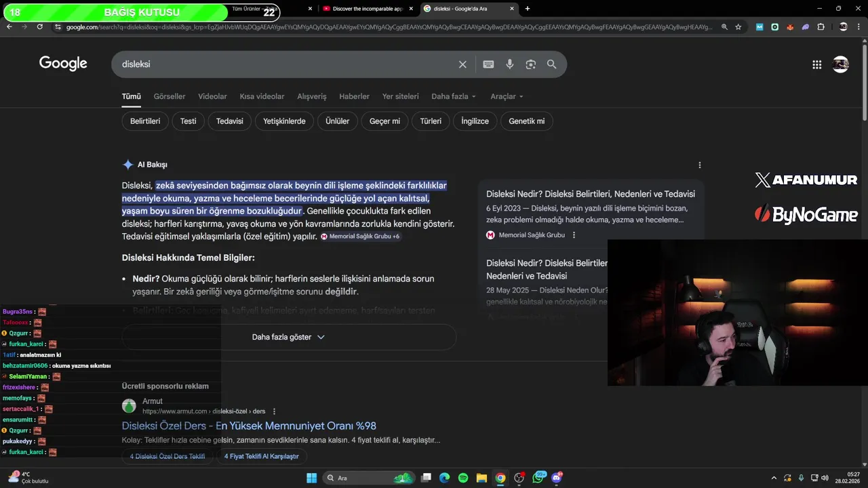Search by image using the Lens icon
The height and width of the screenshot is (488, 868).
click(530, 64)
